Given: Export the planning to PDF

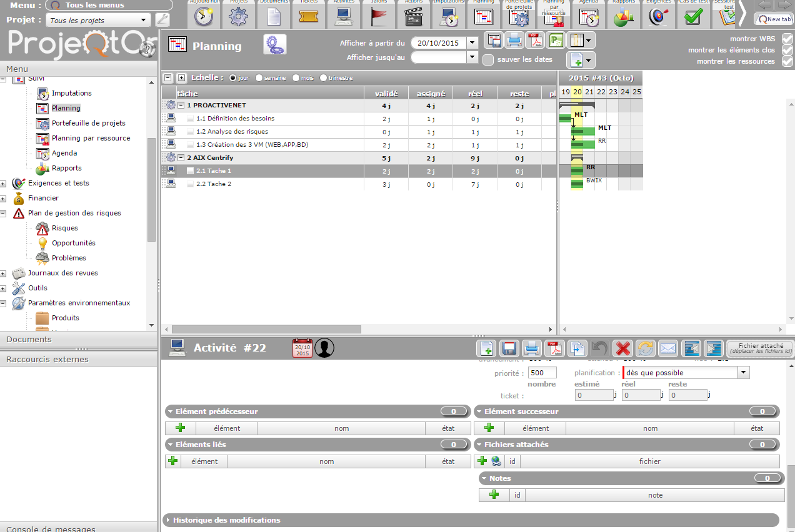Looking at the screenshot, I should pos(535,41).
